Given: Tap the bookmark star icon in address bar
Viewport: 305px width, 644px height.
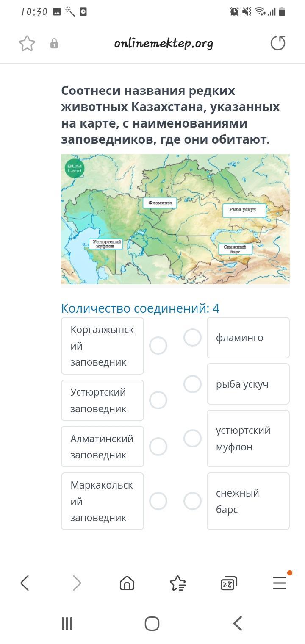Looking at the screenshot, I should click(x=27, y=44).
